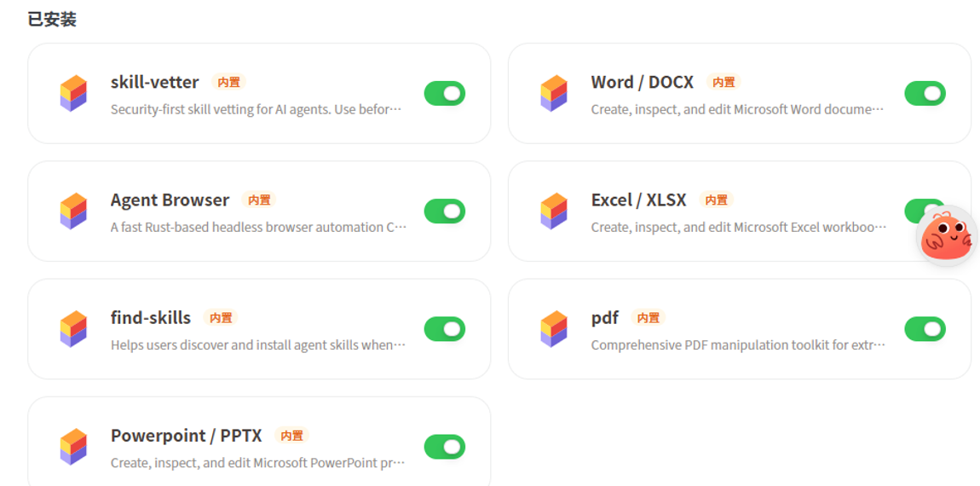The height and width of the screenshot is (486, 980).
Task: Open the skill-vetter skill title
Action: point(154,82)
